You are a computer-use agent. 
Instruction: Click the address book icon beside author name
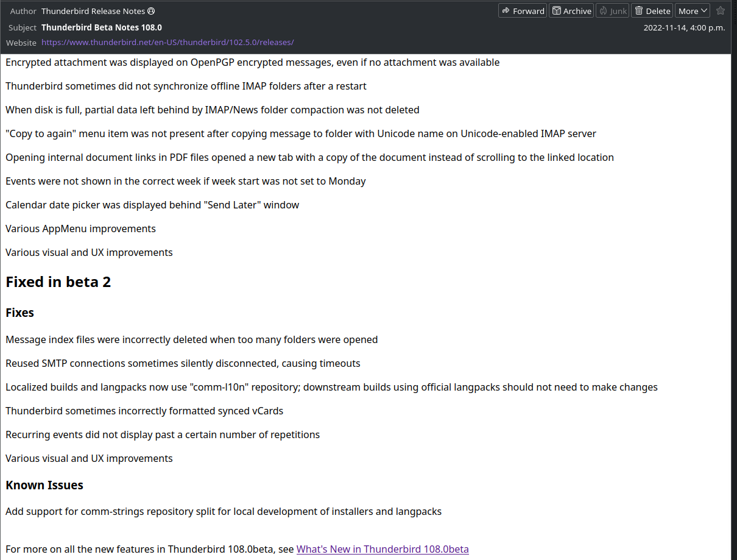[x=151, y=11]
